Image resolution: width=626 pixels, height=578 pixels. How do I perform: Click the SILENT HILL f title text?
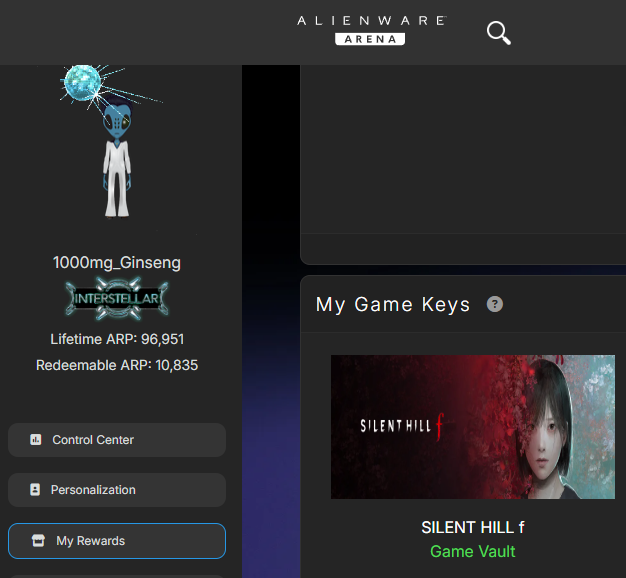click(x=472, y=527)
